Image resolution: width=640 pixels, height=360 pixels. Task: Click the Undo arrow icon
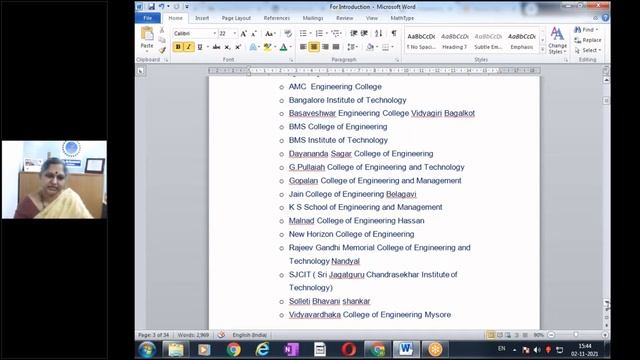(x=162, y=7)
